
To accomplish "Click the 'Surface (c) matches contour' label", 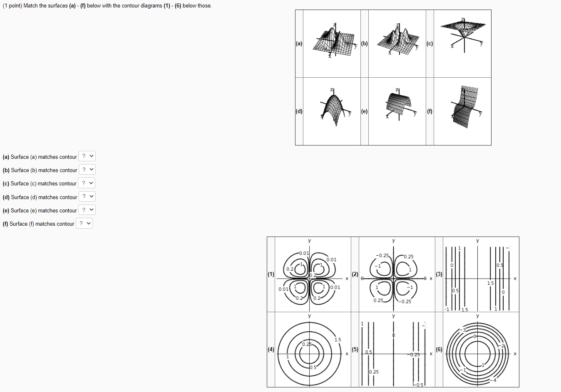I will pyautogui.click(x=40, y=183).
